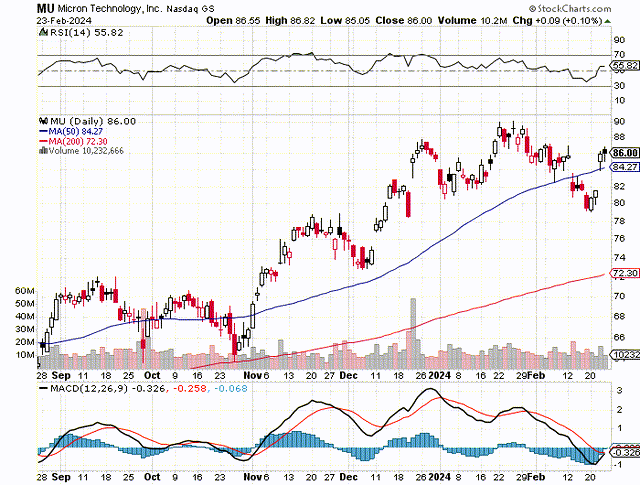The width and height of the screenshot is (640, 485).
Task: Click the MACD(12,26,9) legend label
Action: point(89,388)
